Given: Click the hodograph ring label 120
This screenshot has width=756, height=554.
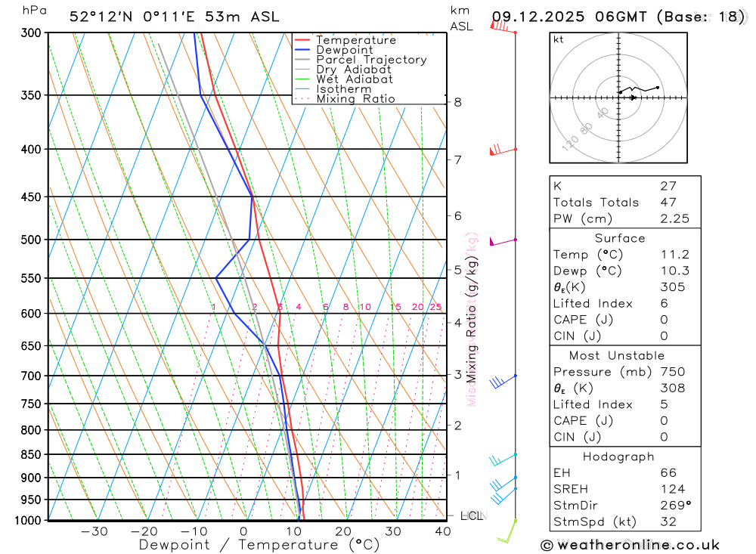Looking at the screenshot, I should point(570,143).
